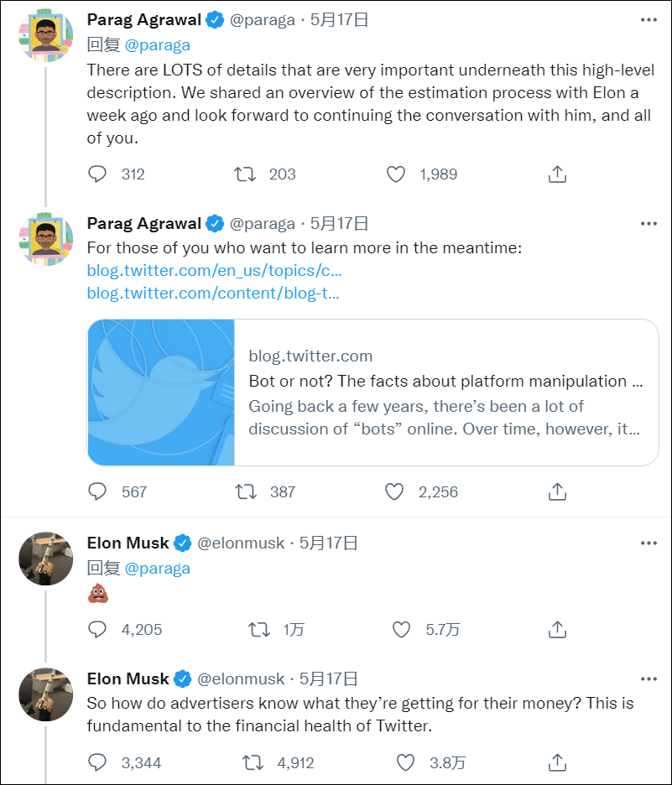
Task: Open the @paraga mention in Elon's reply
Action: 157,568
